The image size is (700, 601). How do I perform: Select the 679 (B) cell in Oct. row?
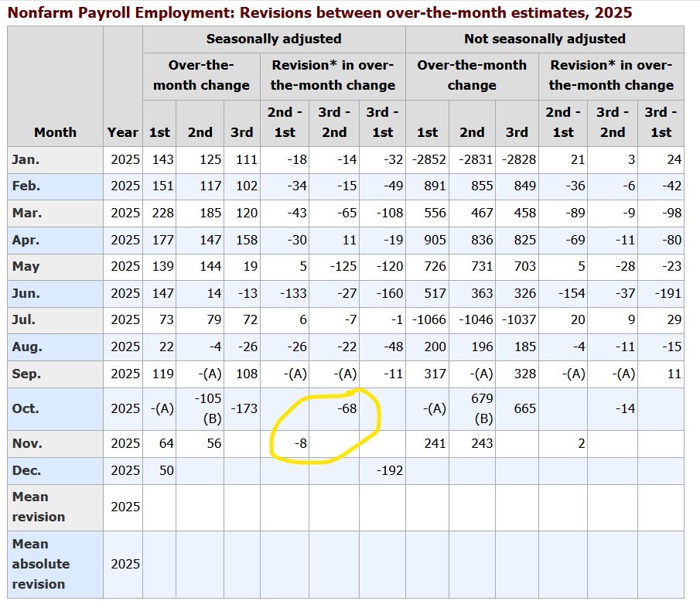[x=472, y=408]
